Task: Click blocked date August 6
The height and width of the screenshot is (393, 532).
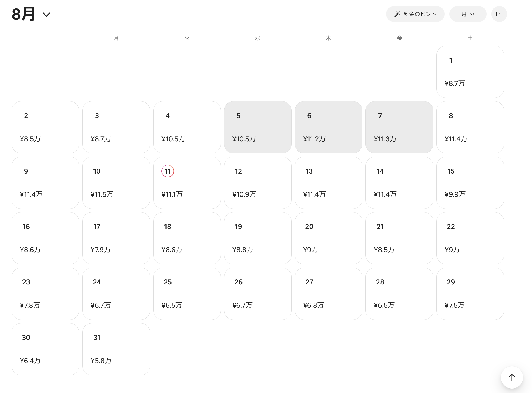Action: [328, 127]
